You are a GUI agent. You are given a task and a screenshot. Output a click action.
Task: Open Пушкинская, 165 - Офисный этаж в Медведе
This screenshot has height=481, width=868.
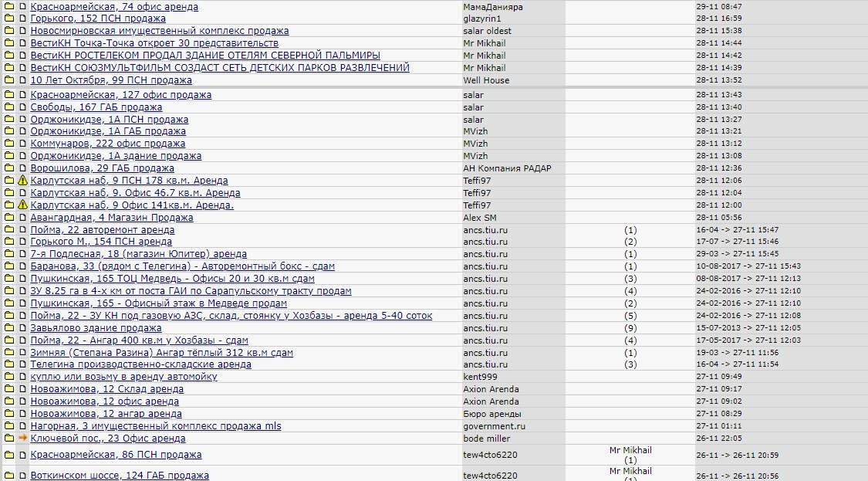[159, 303]
